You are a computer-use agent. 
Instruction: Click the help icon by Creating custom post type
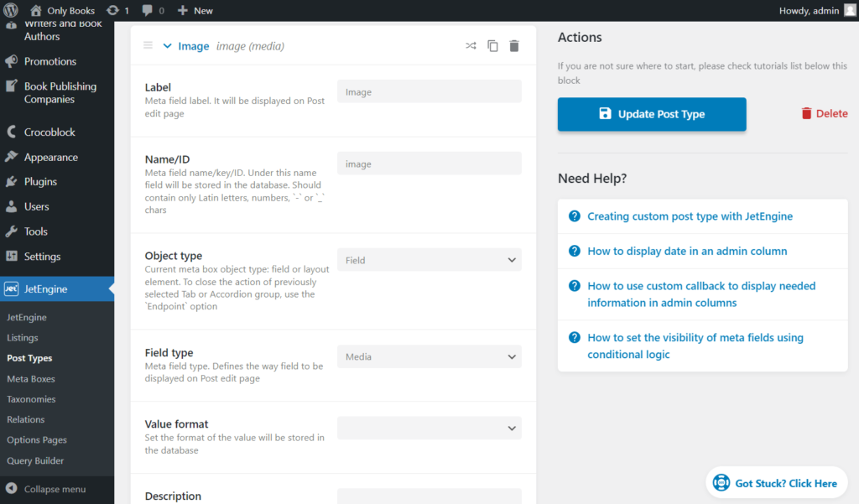[x=574, y=216]
